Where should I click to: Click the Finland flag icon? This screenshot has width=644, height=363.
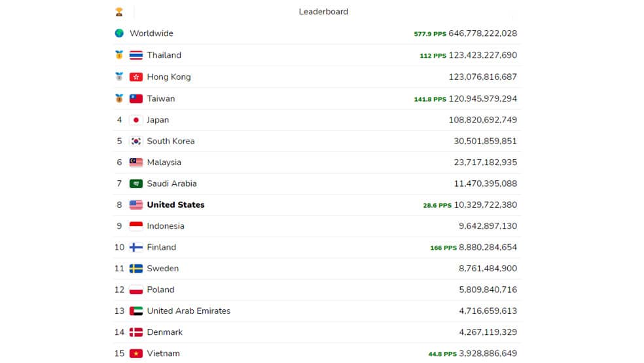click(x=136, y=248)
